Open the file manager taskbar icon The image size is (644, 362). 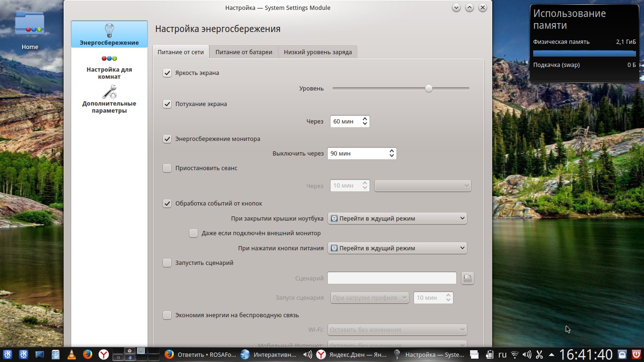coord(56,354)
